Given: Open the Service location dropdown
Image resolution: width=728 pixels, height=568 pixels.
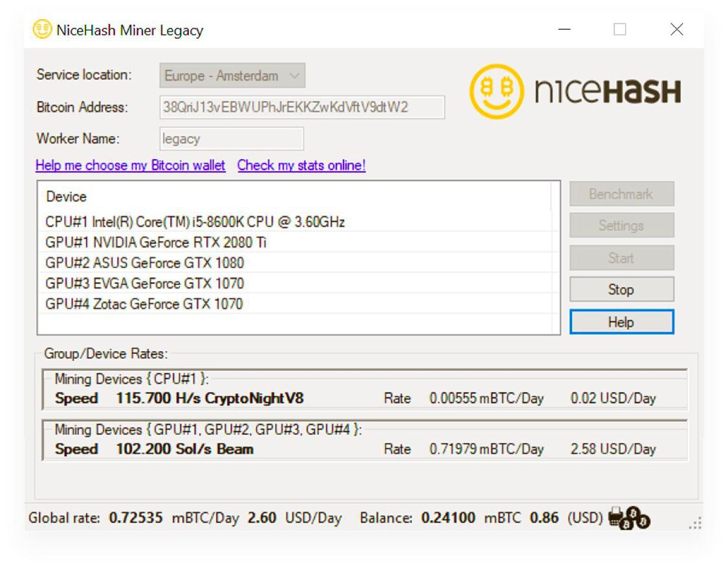Looking at the screenshot, I should 232,76.
